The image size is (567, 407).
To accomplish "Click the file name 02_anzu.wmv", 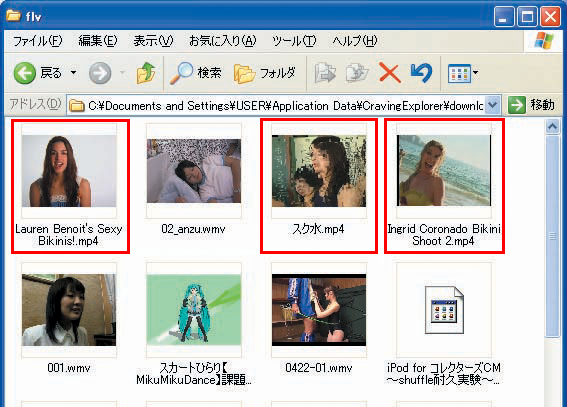I will pyautogui.click(x=193, y=229).
